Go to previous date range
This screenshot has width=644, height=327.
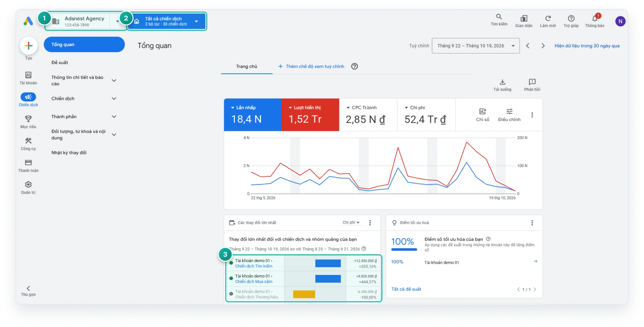tap(527, 46)
